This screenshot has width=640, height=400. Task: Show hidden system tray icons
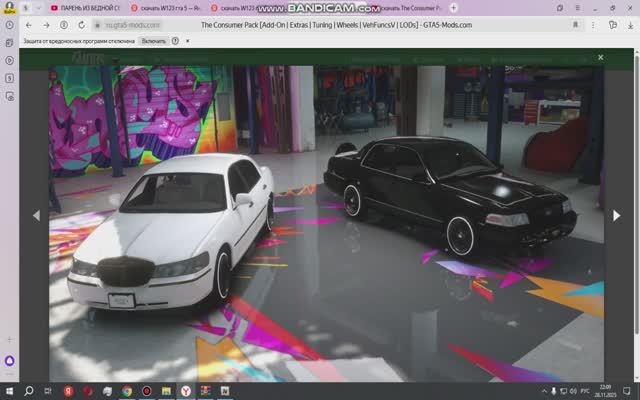coord(544,391)
